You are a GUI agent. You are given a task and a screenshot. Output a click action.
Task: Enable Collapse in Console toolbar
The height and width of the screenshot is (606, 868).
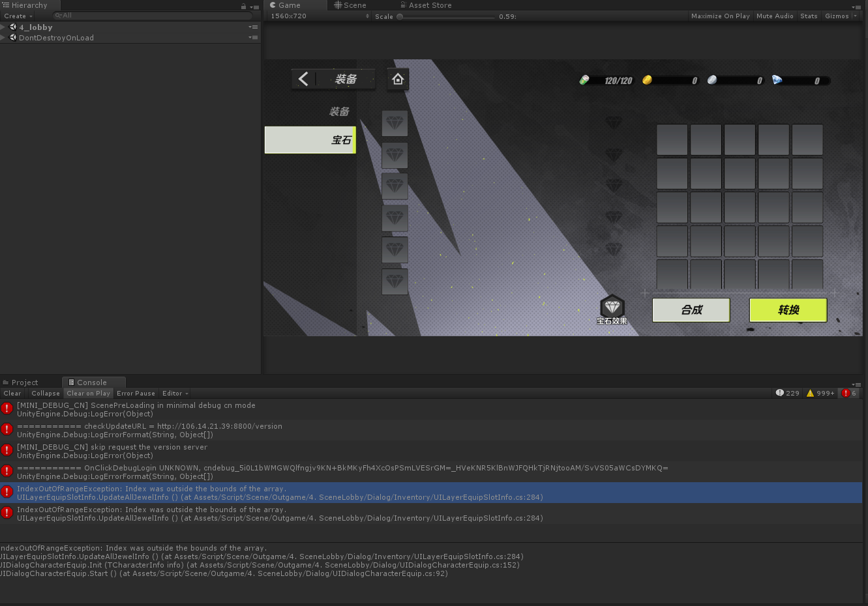45,393
